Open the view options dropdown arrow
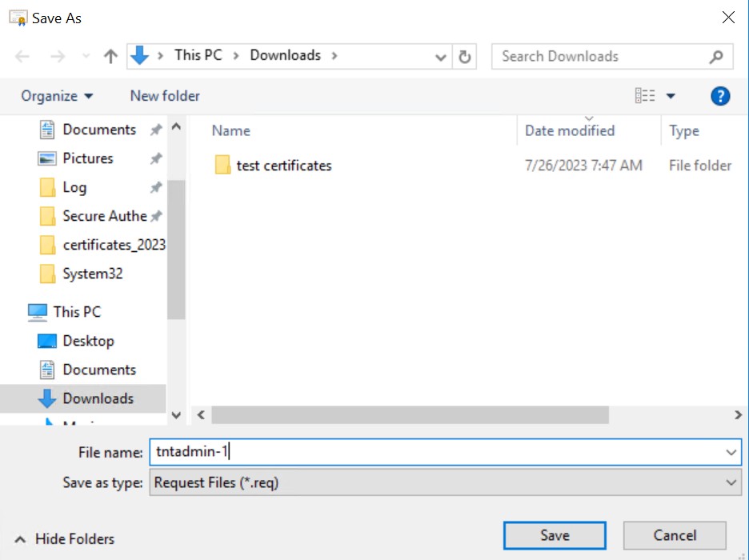Viewport: 749px width, 560px height. (x=671, y=96)
